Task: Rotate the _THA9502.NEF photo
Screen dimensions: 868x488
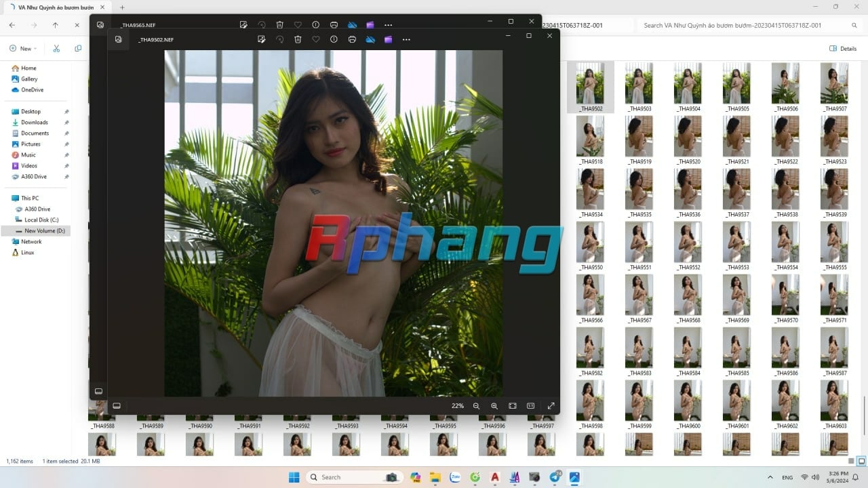Action: tap(279, 39)
